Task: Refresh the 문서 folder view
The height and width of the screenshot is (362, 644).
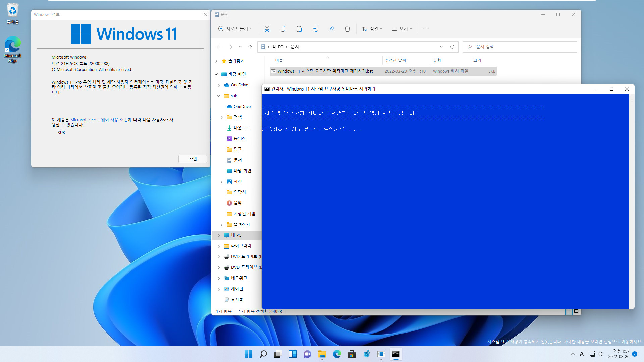Action: [452, 47]
